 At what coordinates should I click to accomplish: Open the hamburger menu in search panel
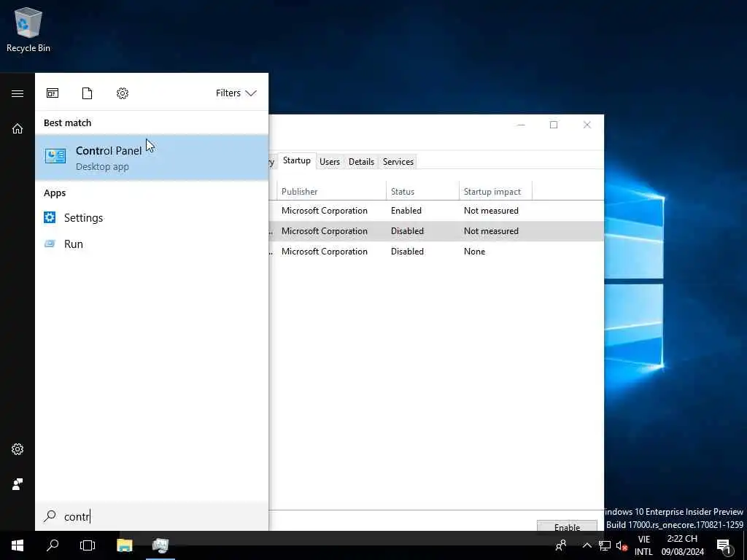18,93
